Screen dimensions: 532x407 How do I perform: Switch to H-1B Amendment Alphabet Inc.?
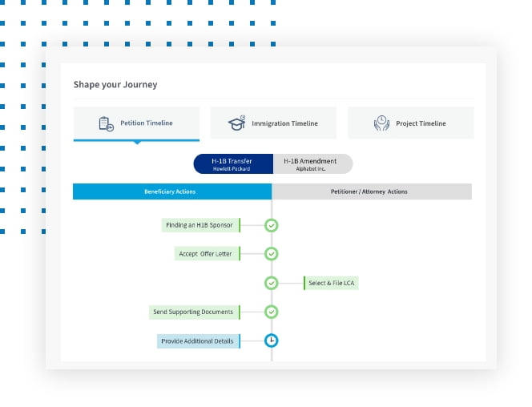[x=312, y=164]
